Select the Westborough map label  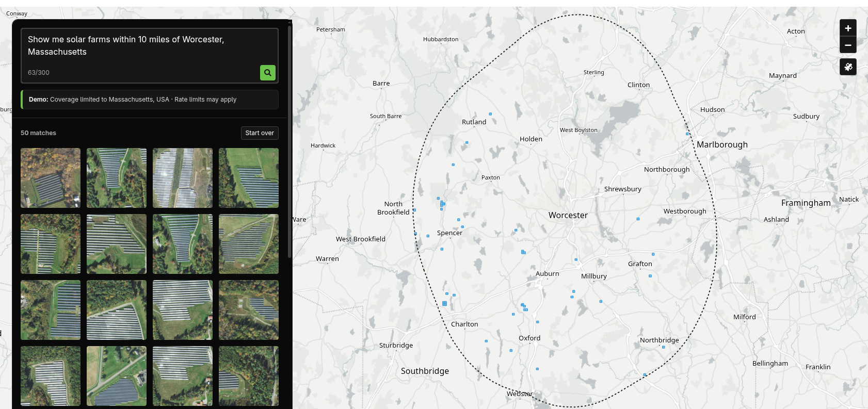coord(685,211)
